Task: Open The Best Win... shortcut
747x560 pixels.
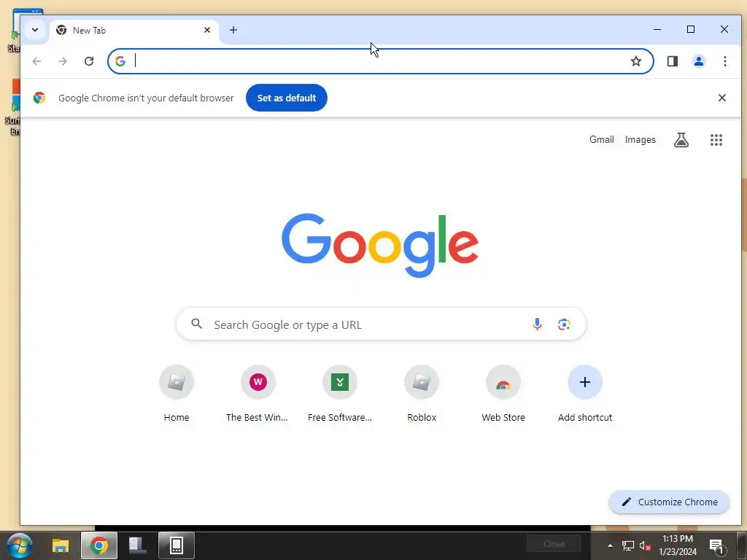Action: coord(258,394)
